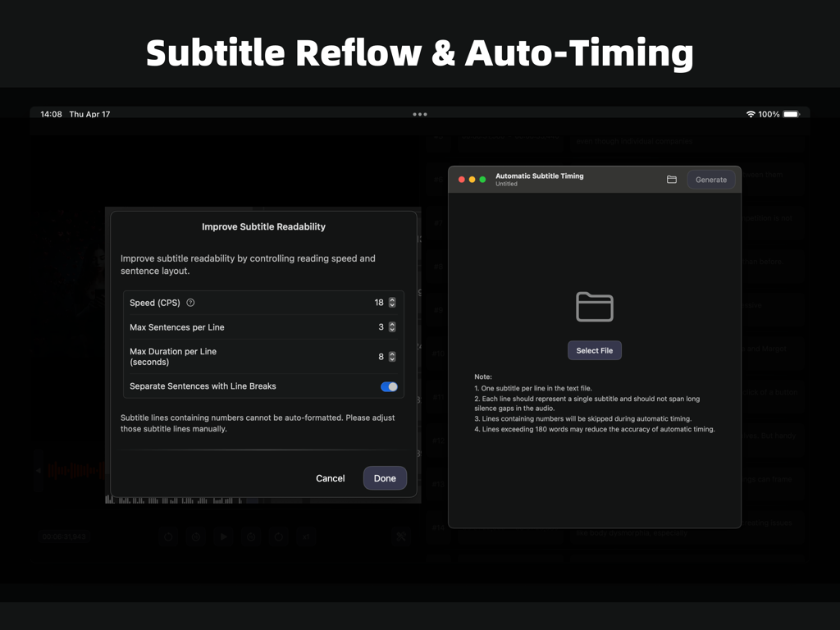Click the folder drop-zone icon above Select File

pyautogui.click(x=594, y=307)
